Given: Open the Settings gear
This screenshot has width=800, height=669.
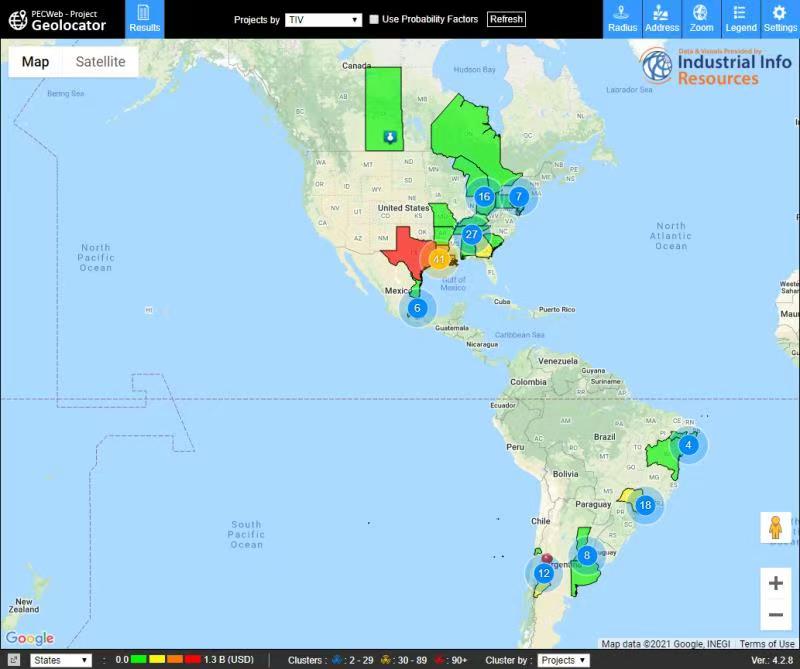Looking at the screenshot, I should [779, 19].
